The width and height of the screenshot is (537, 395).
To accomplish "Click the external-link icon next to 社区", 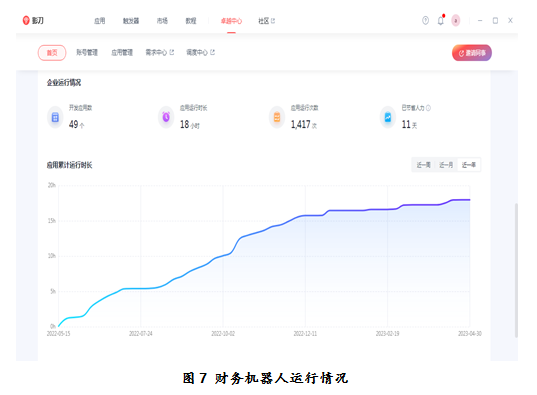I will coord(273,21).
